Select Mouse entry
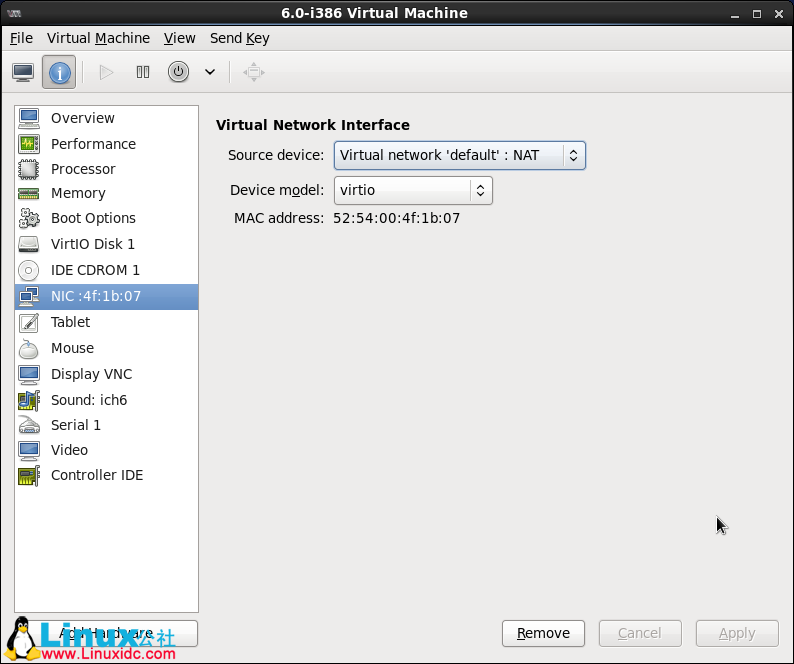794x664 pixels. [x=106, y=348]
